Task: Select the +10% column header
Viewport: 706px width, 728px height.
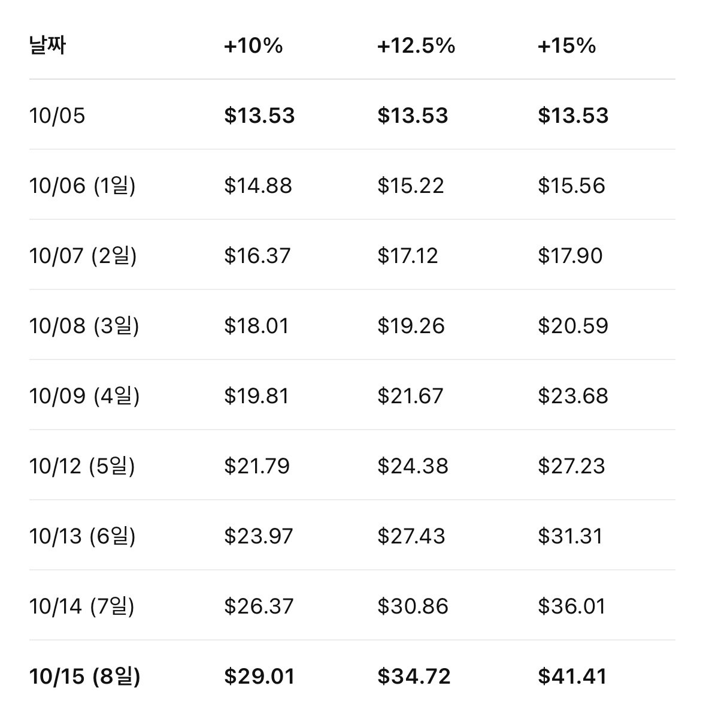Action: (x=253, y=46)
